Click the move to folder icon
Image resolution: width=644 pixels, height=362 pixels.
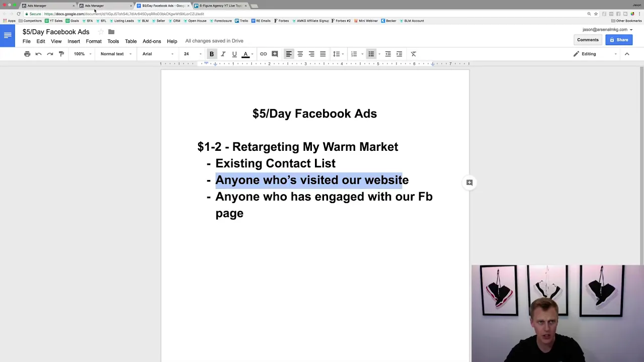pos(111,32)
